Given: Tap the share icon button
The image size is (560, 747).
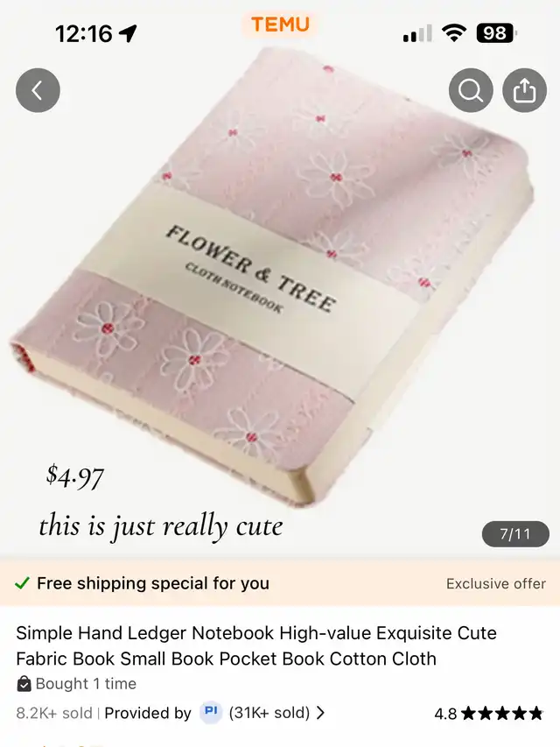Looking at the screenshot, I should coord(524,90).
